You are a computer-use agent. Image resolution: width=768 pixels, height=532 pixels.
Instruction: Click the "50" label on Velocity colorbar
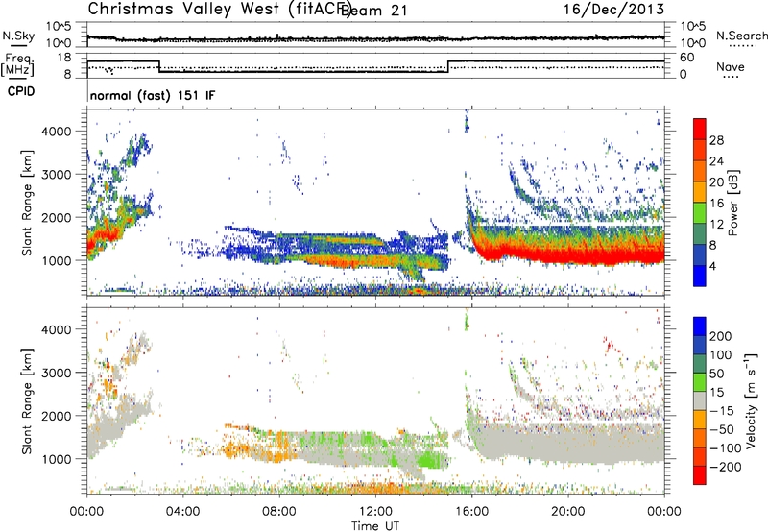716,374
